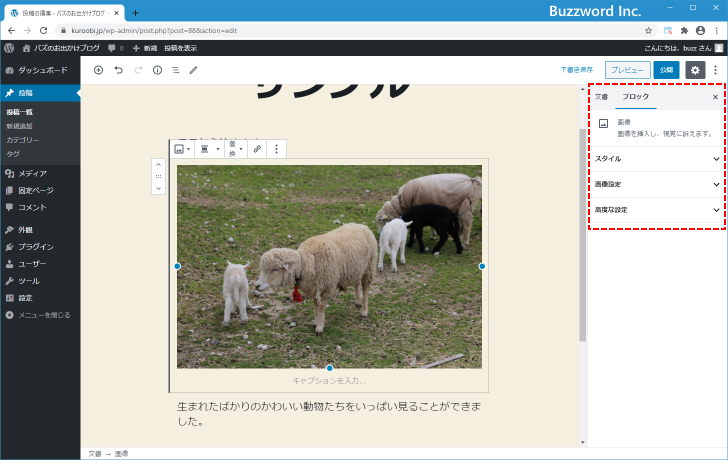Click the blue Publish button
The height and width of the screenshot is (460, 728).
pyautogui.click(x=666, y=70)
